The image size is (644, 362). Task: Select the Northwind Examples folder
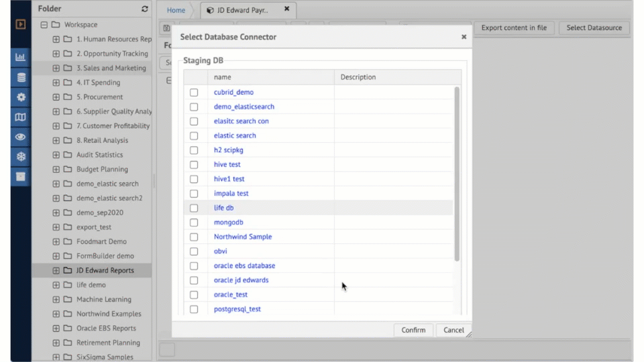[109, 314]
